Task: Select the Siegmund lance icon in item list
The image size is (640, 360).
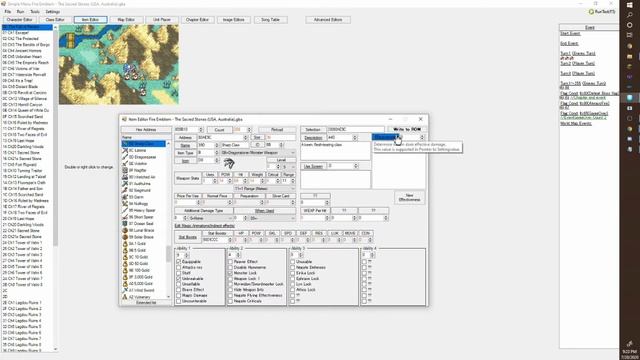Action: (125, 190)
